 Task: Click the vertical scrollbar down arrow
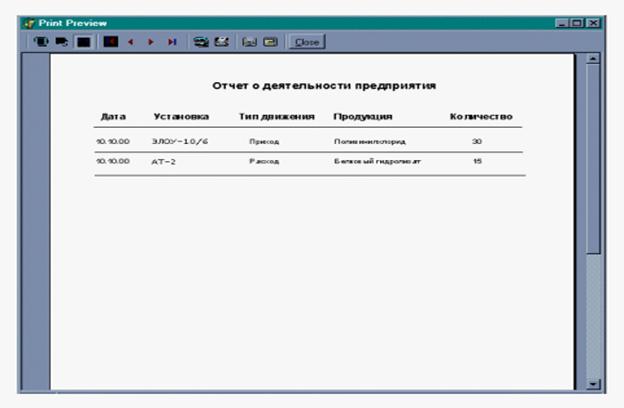[594, 383]
